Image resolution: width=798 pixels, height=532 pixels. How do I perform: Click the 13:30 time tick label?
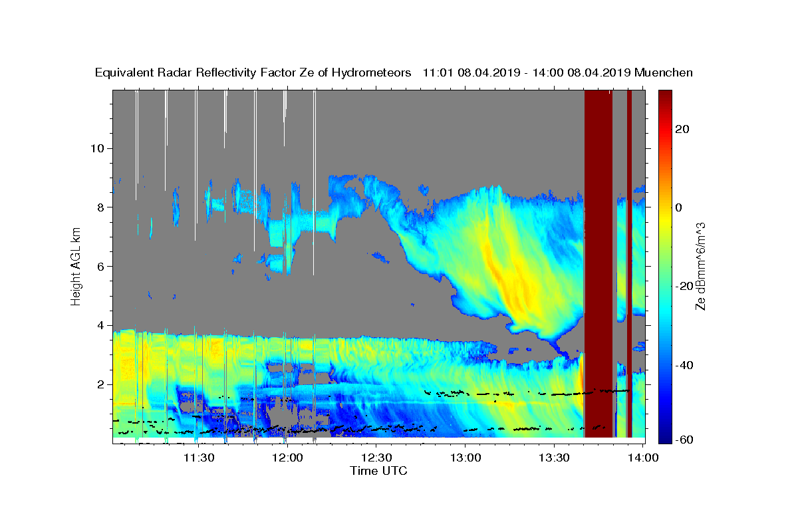[555, 458]
